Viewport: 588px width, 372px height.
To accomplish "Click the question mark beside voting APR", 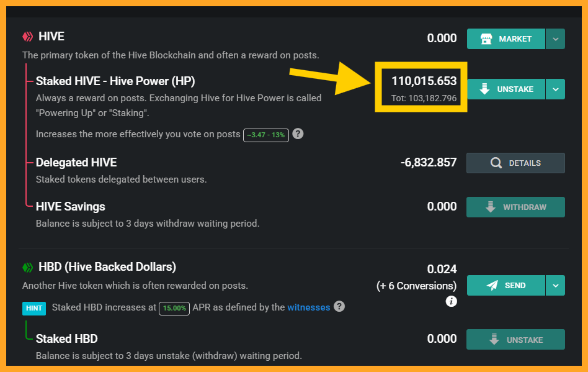I will tap(298, 134).
